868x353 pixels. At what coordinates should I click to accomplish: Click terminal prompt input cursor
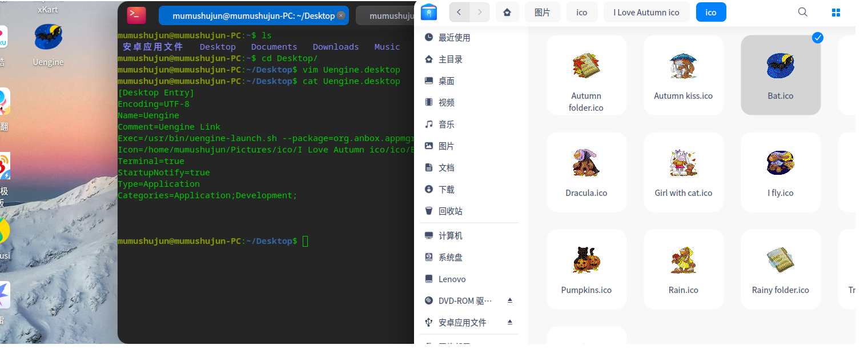coord(305,241)
